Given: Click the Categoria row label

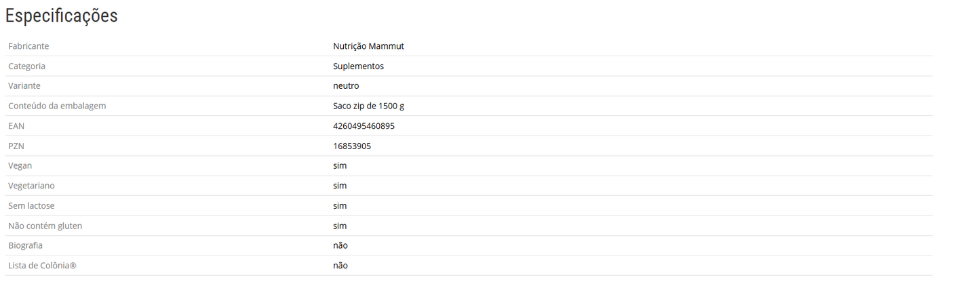Looking at the screenshot, I should [x=27, y=66].
